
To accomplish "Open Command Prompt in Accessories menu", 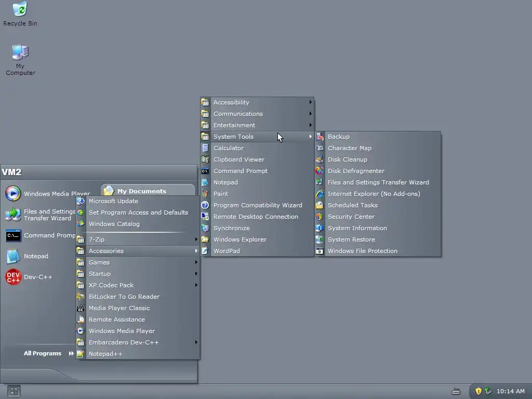I will point(257,171).
